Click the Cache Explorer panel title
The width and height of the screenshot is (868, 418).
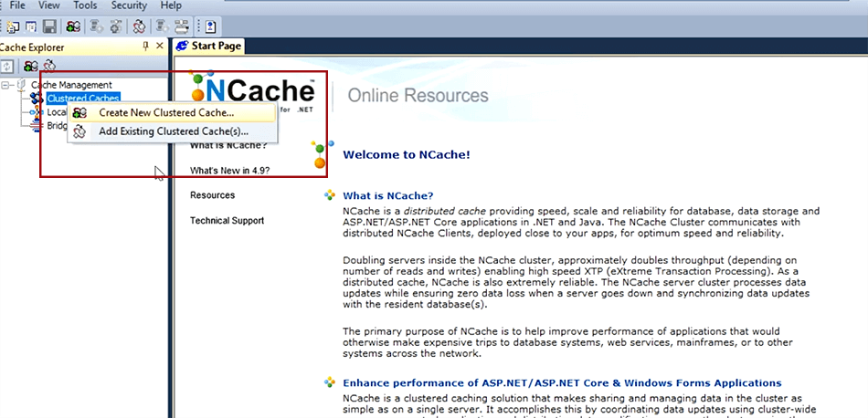coord(32,47)
